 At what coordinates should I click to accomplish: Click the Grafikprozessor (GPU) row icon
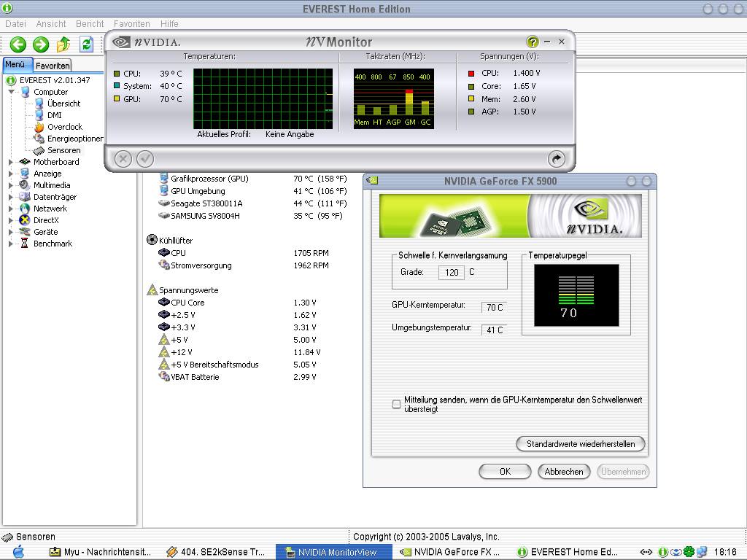pos(164,179)
